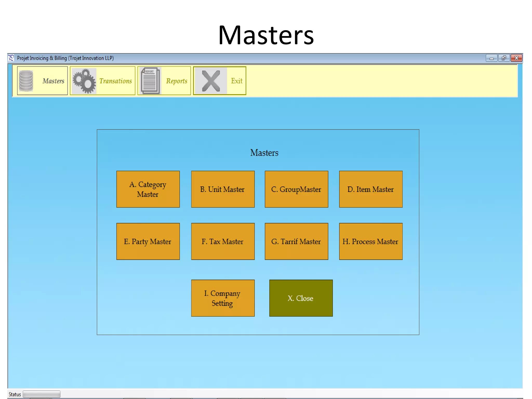Close window with red X button
The width and height of the screenshot is (532, 399).
coord(516,58)
